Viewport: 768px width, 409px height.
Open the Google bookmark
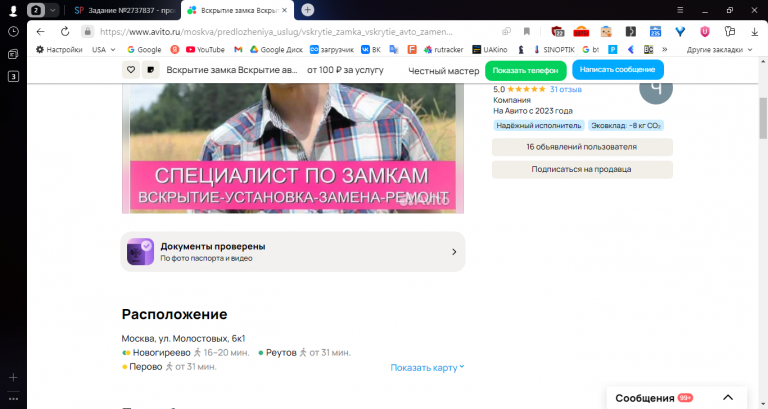pos(144,49)
